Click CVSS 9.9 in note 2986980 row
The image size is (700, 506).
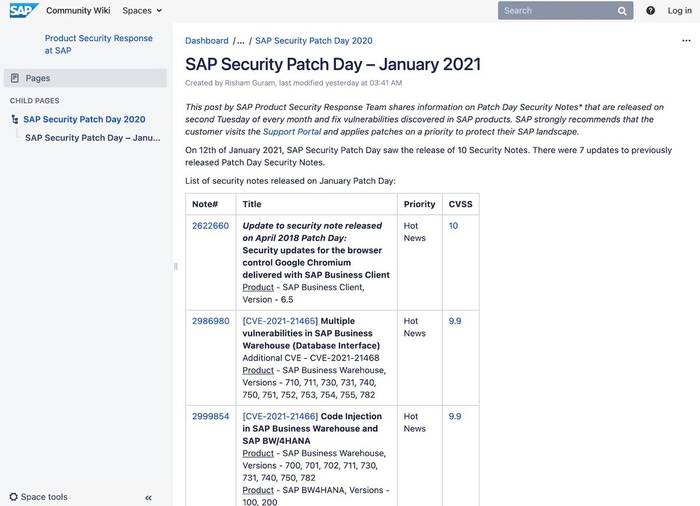(x=455, y=321)
